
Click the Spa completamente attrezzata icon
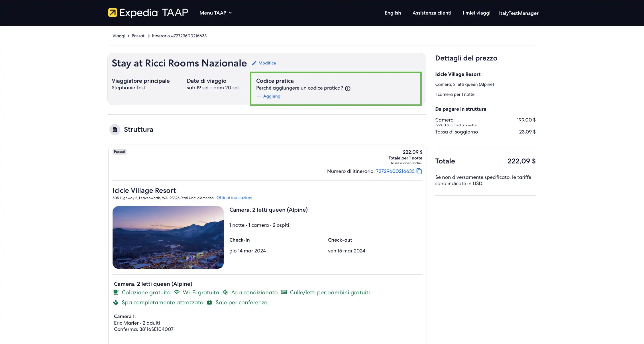pyautogui.click(x=116, y=302)
